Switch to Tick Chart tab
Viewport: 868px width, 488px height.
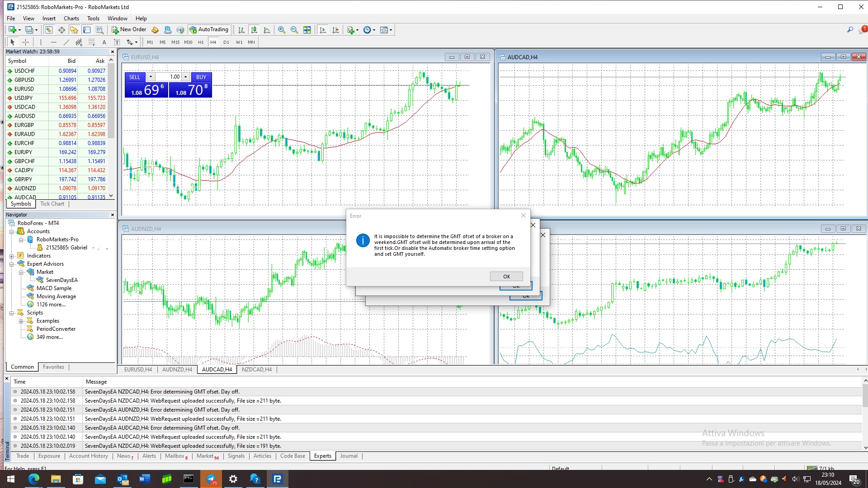coord(52,204)
